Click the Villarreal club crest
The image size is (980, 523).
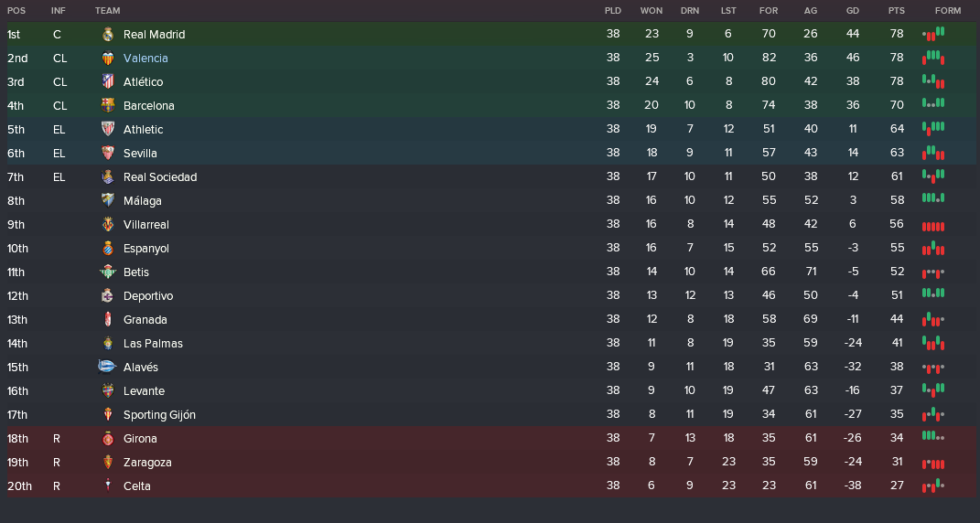click(107, 224)
